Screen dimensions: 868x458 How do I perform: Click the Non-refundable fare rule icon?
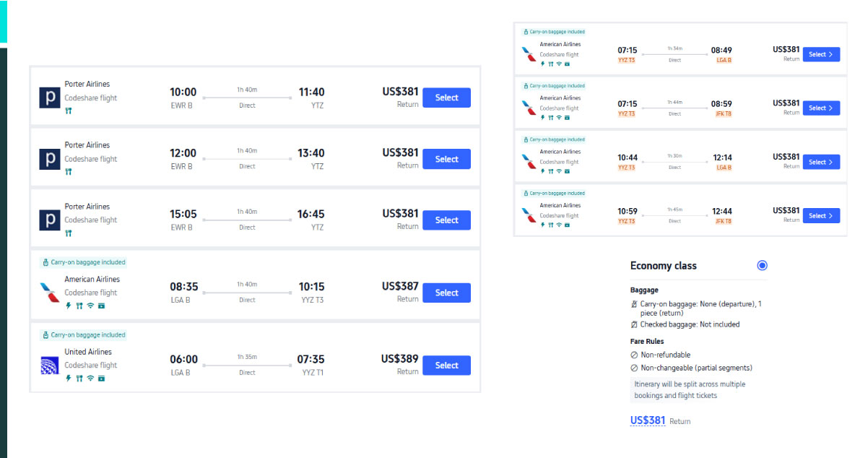pyautogui.click(x=634, y=355)
